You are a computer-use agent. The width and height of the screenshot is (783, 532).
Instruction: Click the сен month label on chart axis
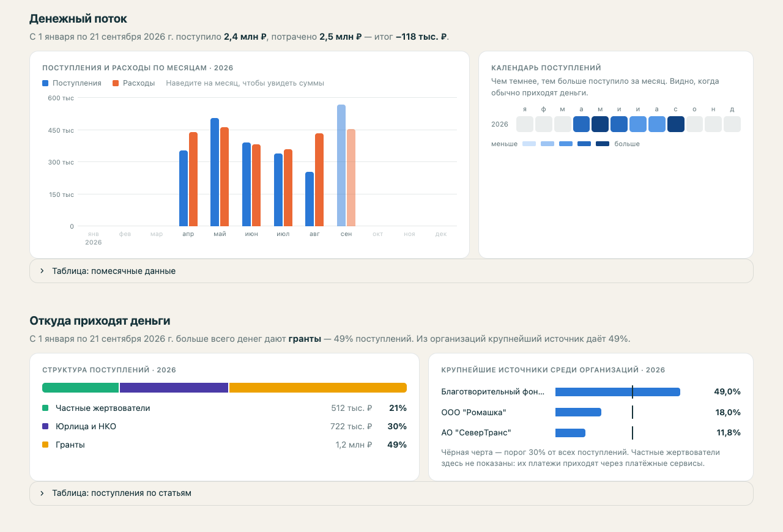coord(346,234)
